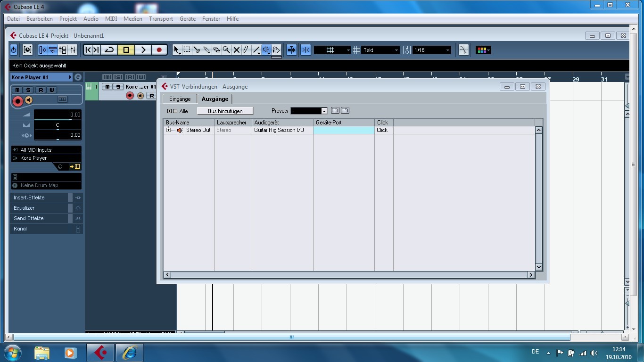Select the Object Selection arrow tool
Screen dimensions: 644x362
pos(177,50)
